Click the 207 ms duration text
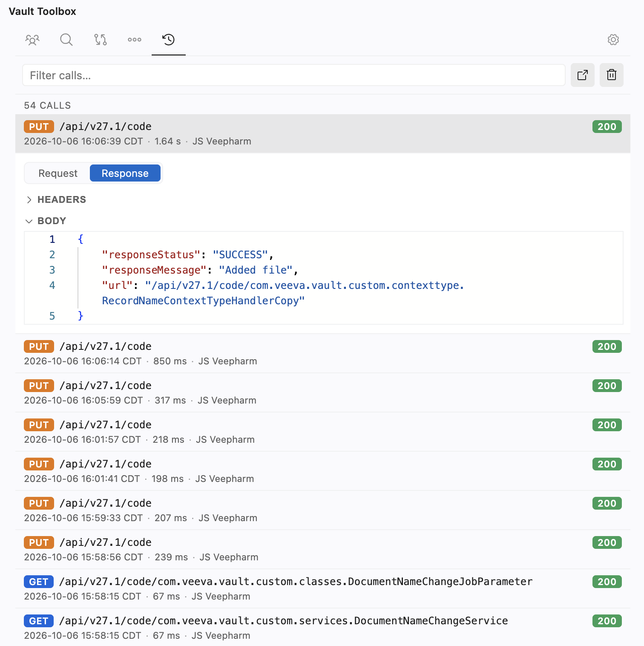Image resolution: width=644 pixels, height=646 pixels. point(170,518)
